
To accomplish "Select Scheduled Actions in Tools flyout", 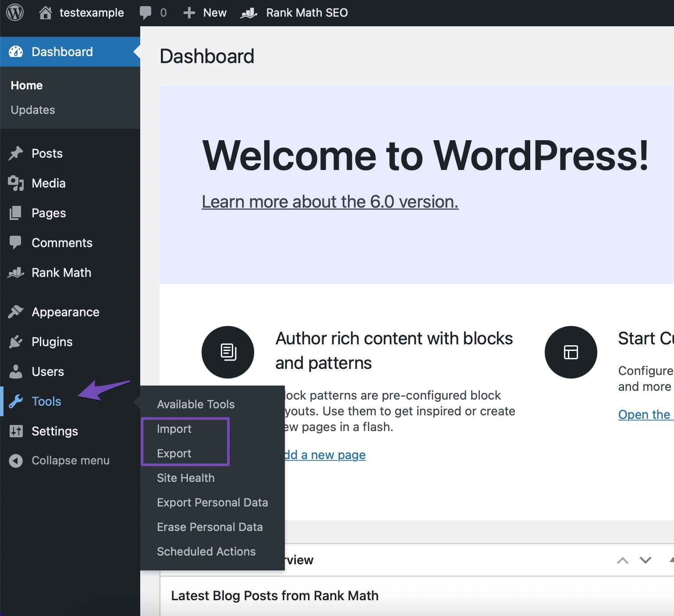I will 206,552.
